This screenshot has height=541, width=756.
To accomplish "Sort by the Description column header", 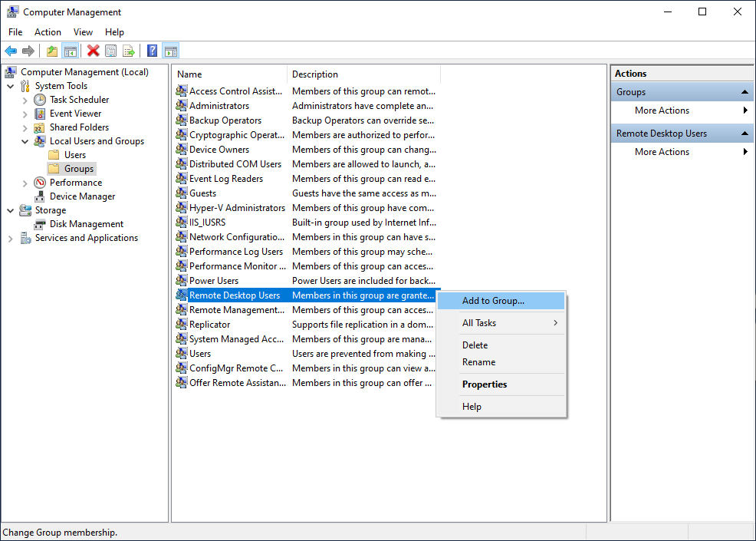I will 363,74.
